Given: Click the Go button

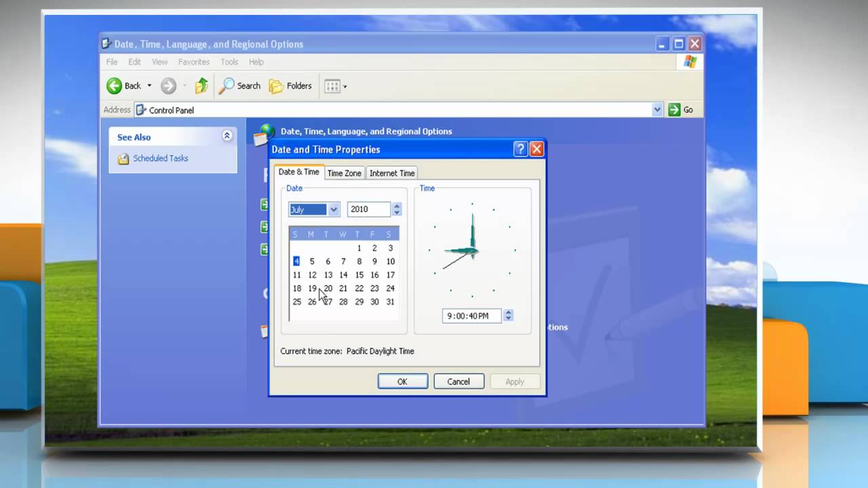Looking at the screenshot, I should tap(682, 110).
